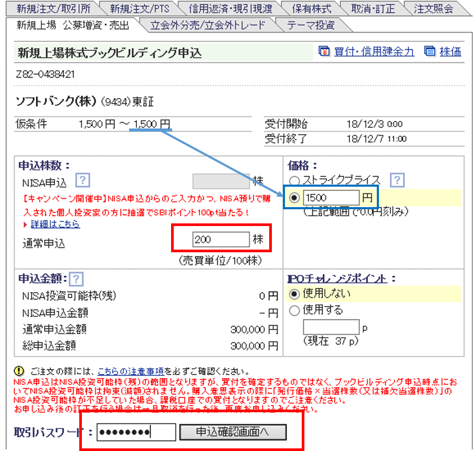Select the 使用しない radio button
Viewport: 476px width, 451px height.
pos(294,294)
